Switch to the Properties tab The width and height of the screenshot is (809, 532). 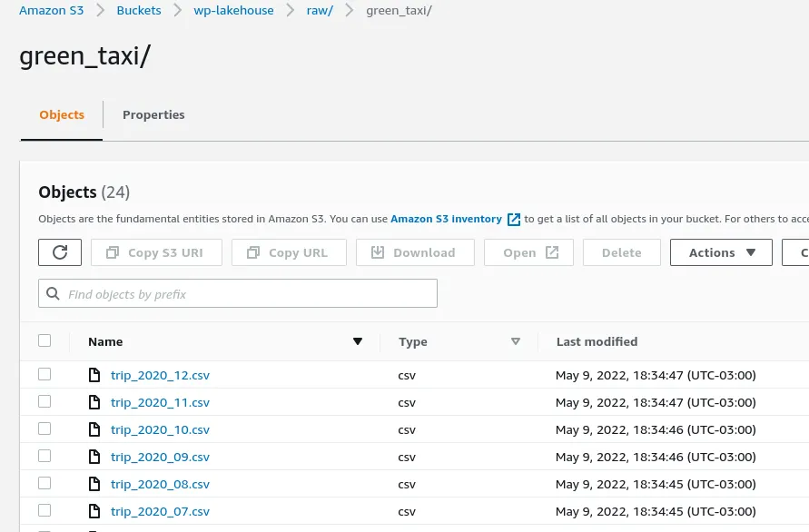pos(153,114)
